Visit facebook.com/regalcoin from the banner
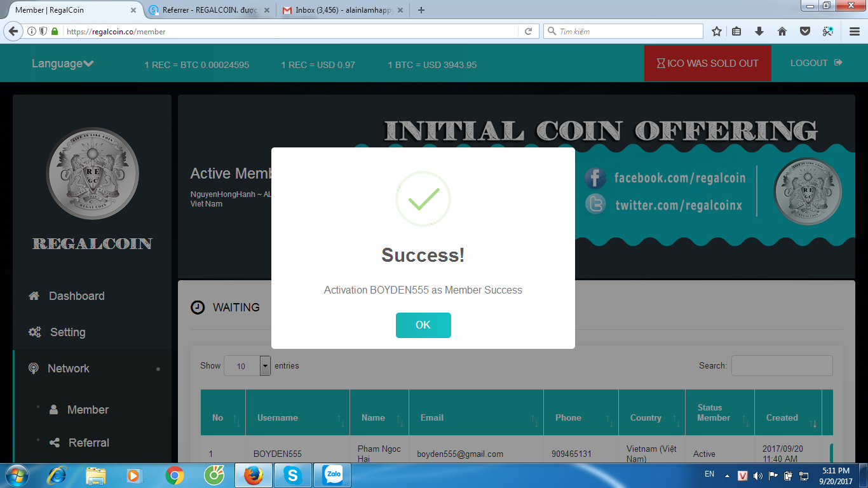Screen dimensions: 868x488 point(679,178)
